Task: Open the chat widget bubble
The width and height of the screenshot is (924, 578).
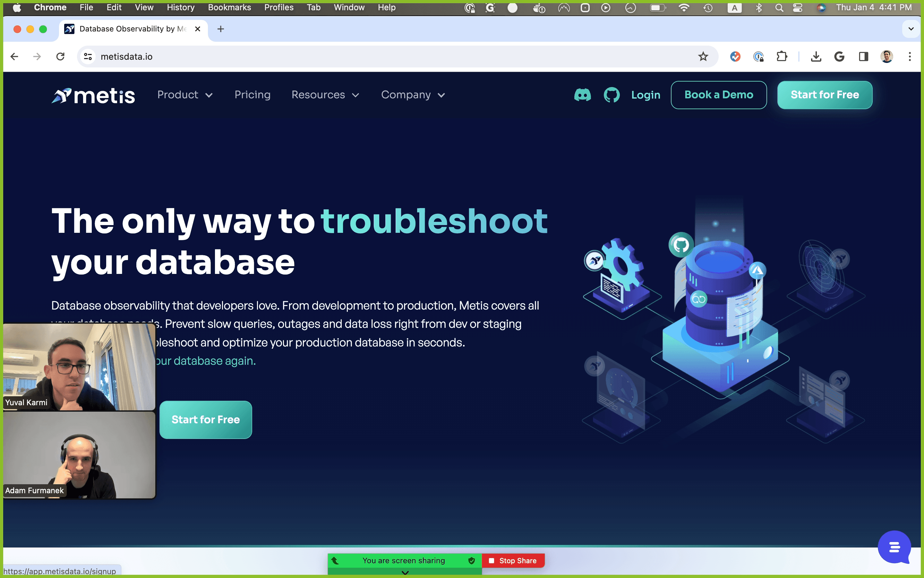Action: pos(894,547)
